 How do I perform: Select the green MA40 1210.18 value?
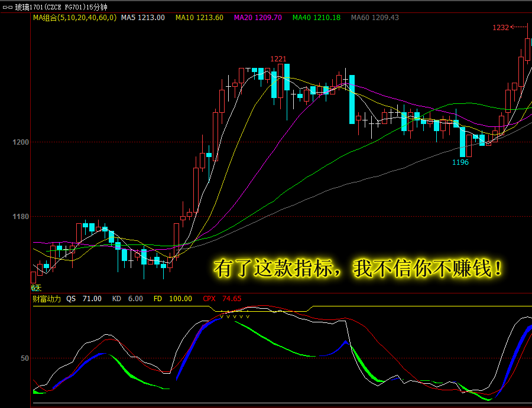[317, 18]
